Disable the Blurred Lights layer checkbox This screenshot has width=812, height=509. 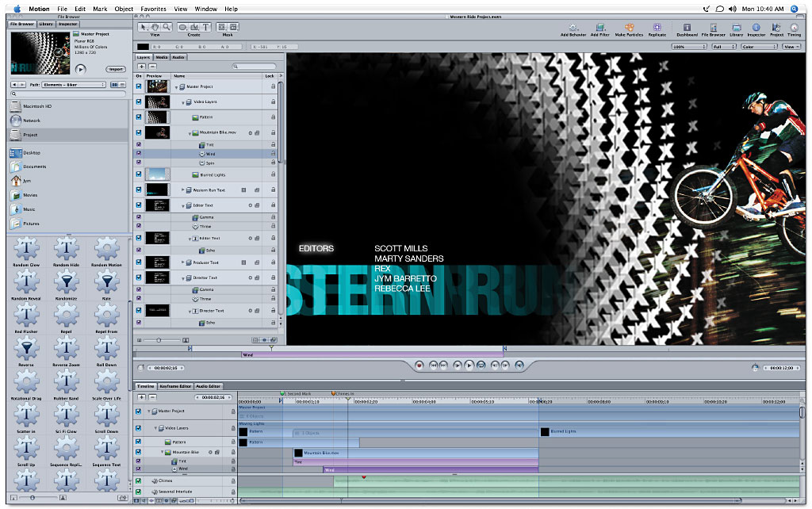[x=139, y=174]
